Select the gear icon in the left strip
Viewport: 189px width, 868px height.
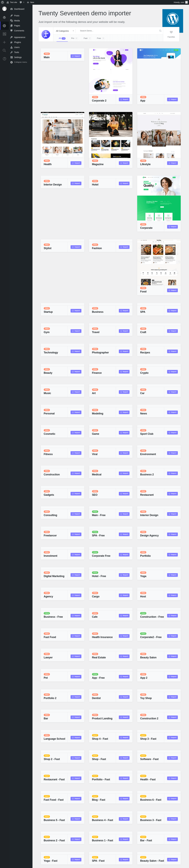pos(4,26)
